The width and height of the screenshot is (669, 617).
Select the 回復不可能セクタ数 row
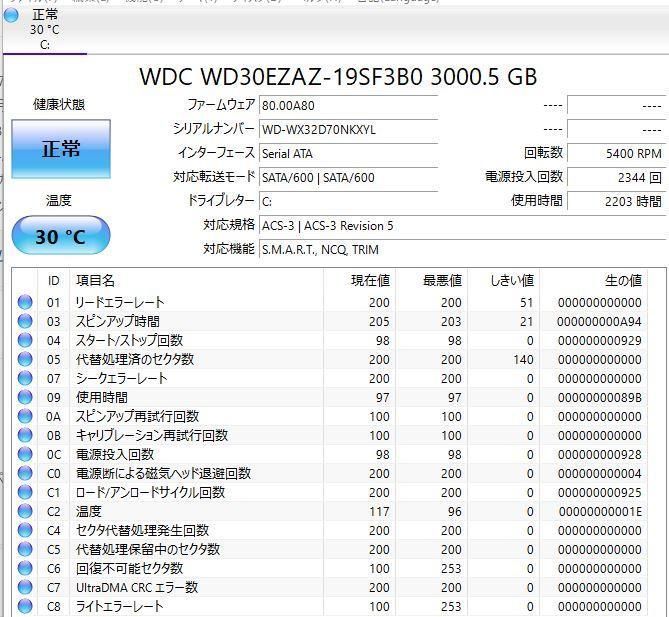tap(330, 568)
